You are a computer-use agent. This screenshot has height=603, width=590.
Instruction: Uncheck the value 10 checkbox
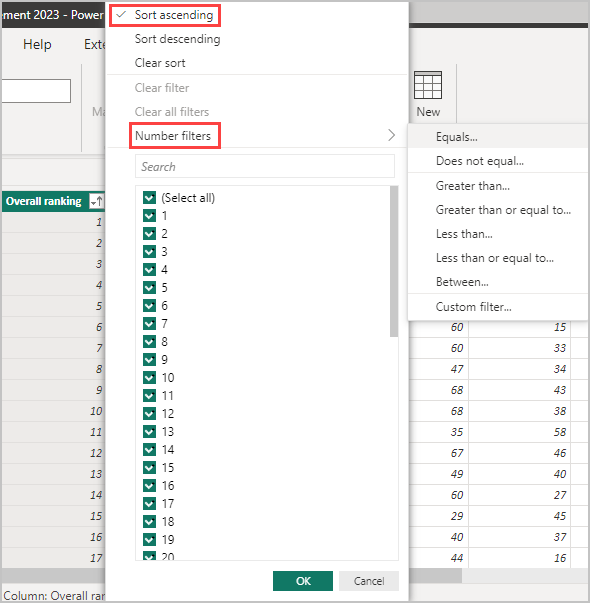(x=149, y=378)
